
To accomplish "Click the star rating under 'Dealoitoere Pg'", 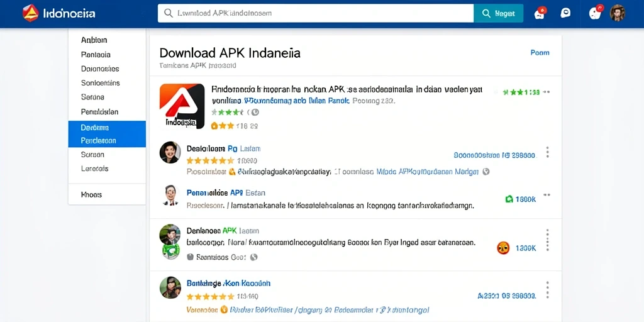I will pyautogui.click(x=210, y=160).
